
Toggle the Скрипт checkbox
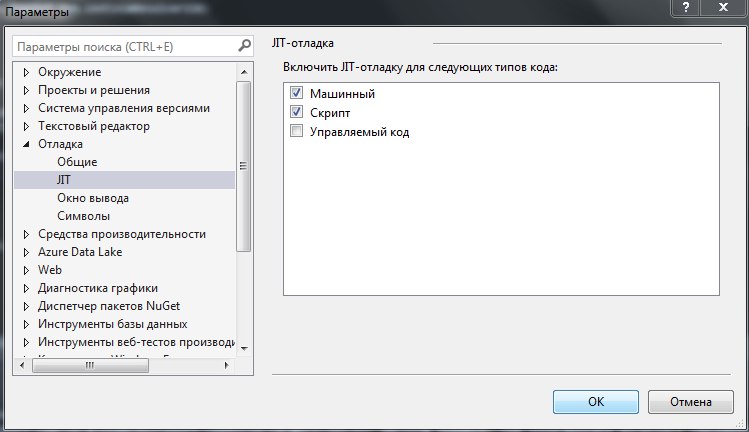[x=296, y=112]
